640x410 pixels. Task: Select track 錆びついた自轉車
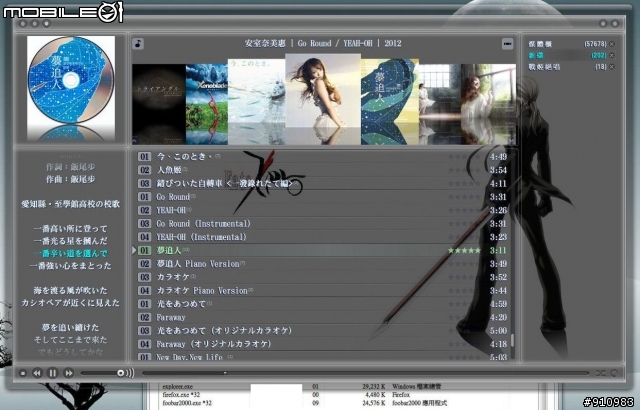click(322, 184)
